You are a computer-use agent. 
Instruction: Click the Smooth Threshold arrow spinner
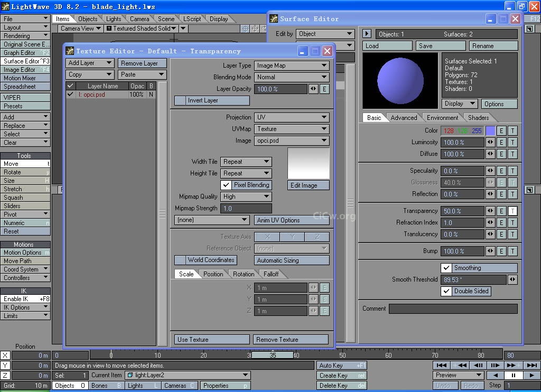[512, 279]
